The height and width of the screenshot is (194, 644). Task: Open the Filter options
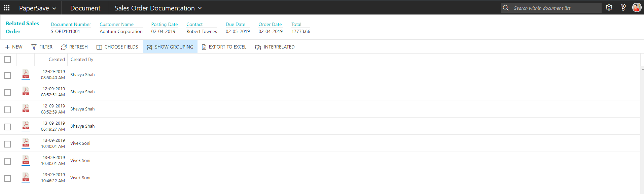click(x=42, y=47)
